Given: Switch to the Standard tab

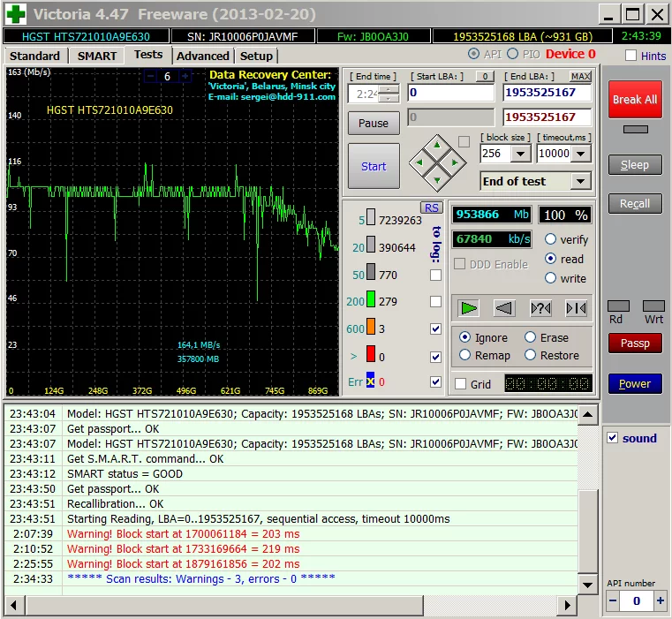Looking at the screenshot, I should click(x=34, y=57).
